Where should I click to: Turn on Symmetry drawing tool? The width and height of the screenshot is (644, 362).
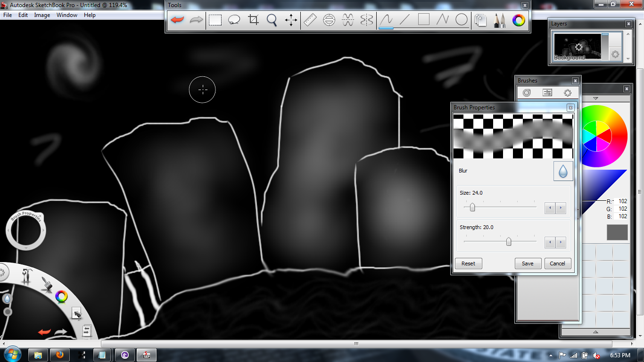367,20
